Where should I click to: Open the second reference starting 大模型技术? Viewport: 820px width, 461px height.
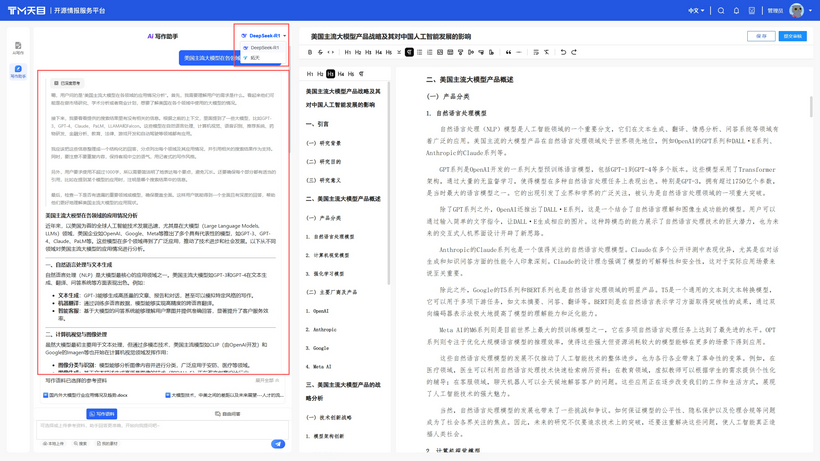click(x=225, y=395)
